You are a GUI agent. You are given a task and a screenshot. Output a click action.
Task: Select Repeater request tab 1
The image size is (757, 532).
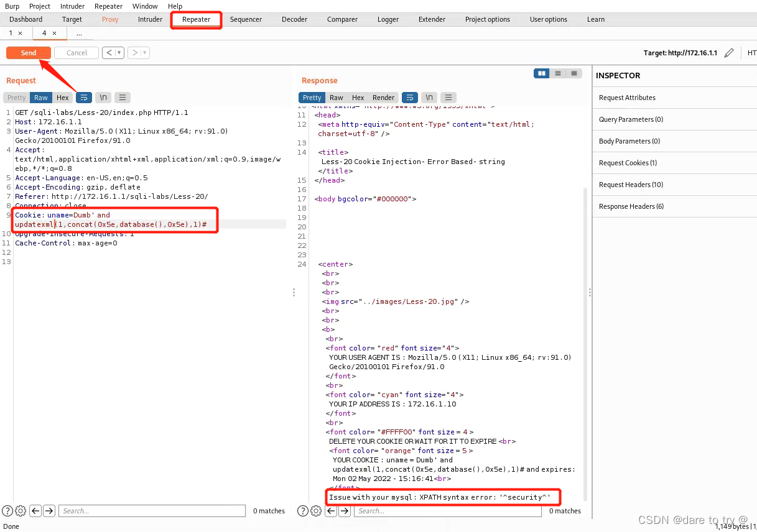tap(11, 33)
